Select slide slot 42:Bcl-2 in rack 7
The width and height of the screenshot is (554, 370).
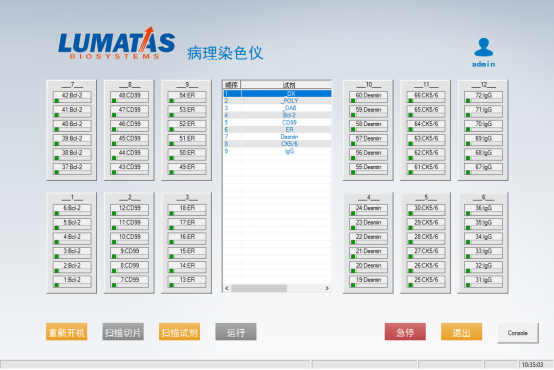tap(72, 96)
